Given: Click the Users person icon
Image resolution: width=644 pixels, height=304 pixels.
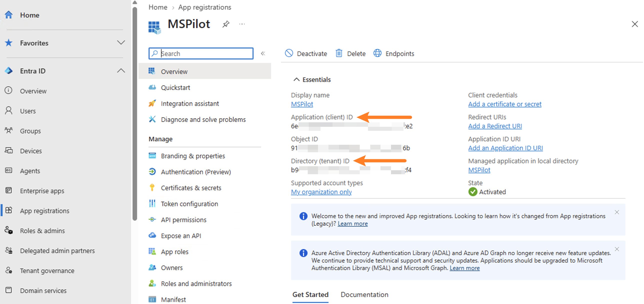Looking at the screenshot, I should pyautogui.click(x=8, y=111).
